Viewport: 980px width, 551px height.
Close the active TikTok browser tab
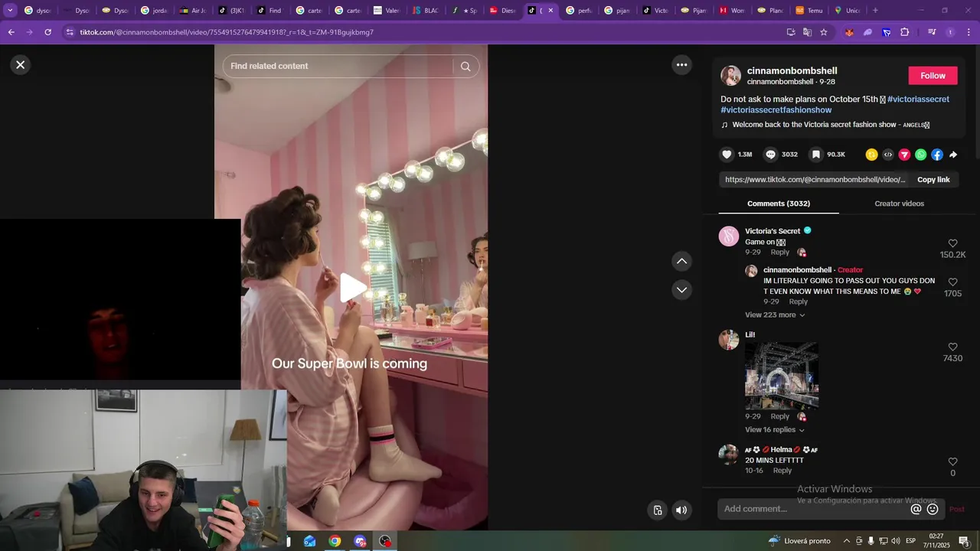(550, 11)
